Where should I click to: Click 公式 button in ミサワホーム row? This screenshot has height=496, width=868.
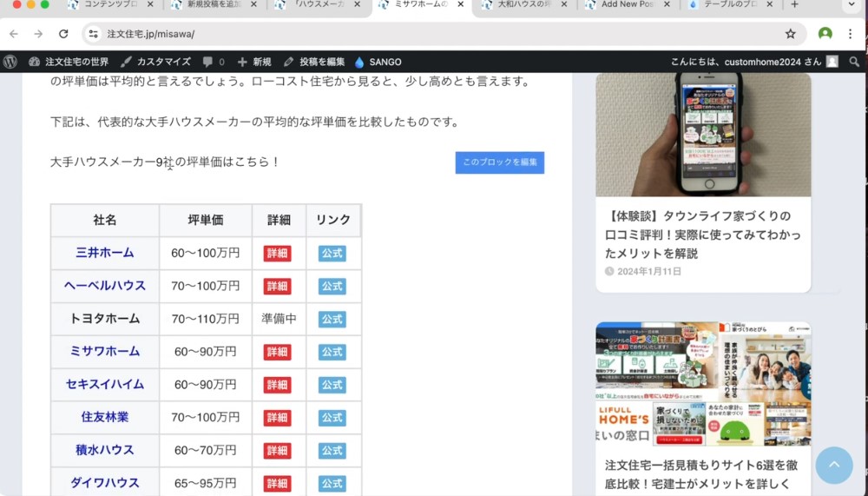[332, 352]
